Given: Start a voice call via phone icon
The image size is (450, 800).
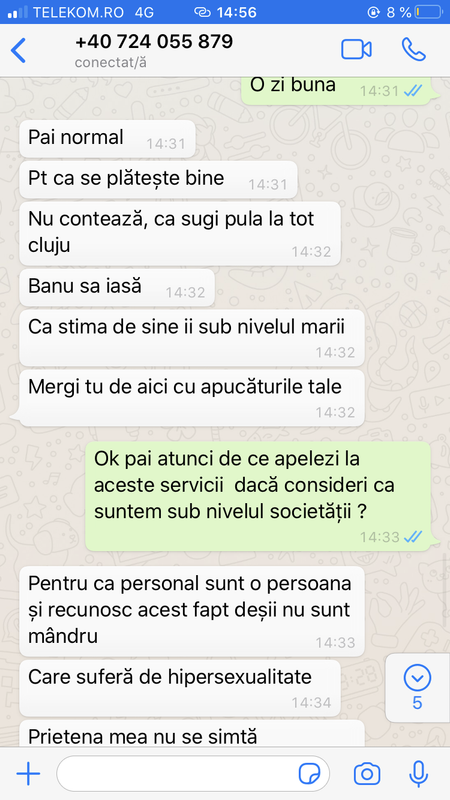Looking at the screenshot, I should tap(413, 49).
